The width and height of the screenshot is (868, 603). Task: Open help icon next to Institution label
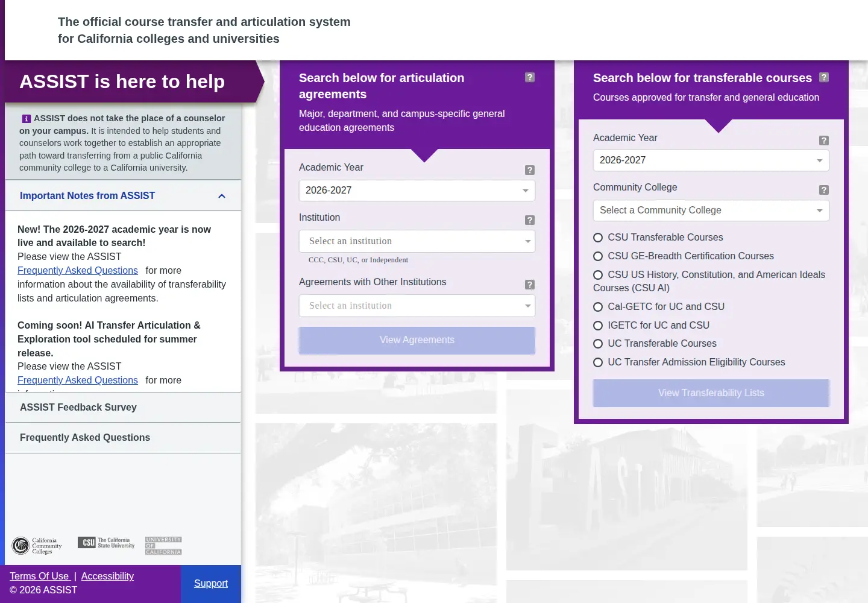[530, 220]
